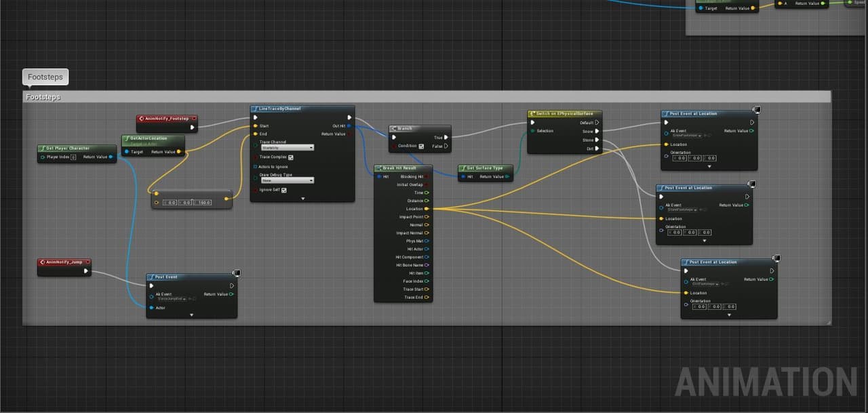The height and width of the screenshot is (413, 868).
Task: Click the Actors to Ignore pin
Action: pyautogui.click(x=255, y=166)
